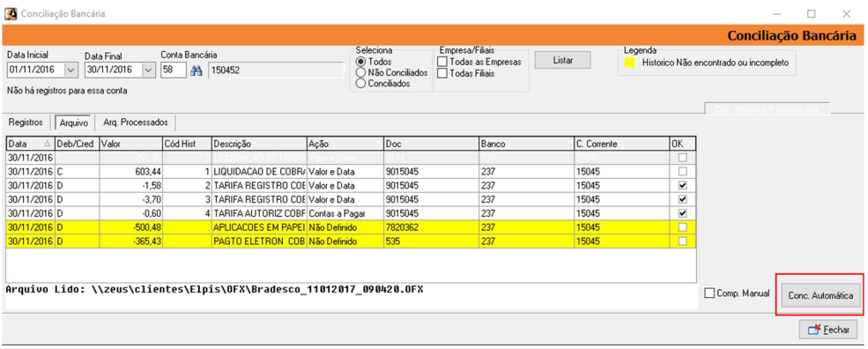Click the Valor column header

(x=131, y=144)
